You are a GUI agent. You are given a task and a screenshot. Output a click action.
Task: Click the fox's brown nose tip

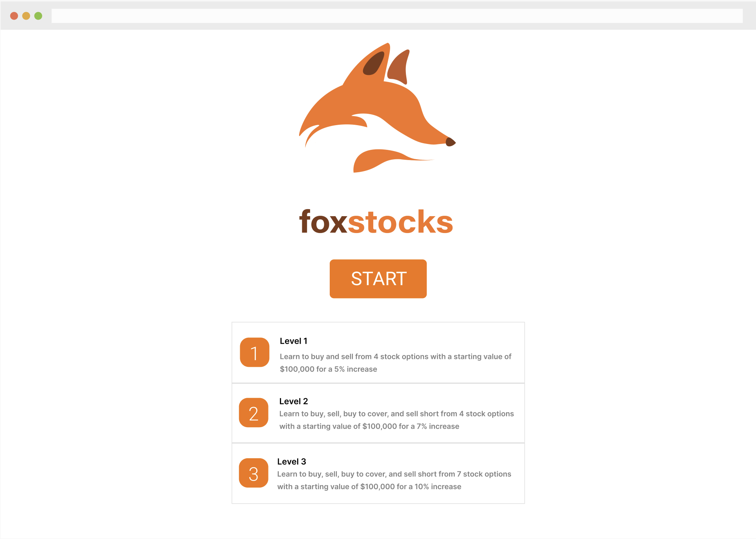coord(450,142)
